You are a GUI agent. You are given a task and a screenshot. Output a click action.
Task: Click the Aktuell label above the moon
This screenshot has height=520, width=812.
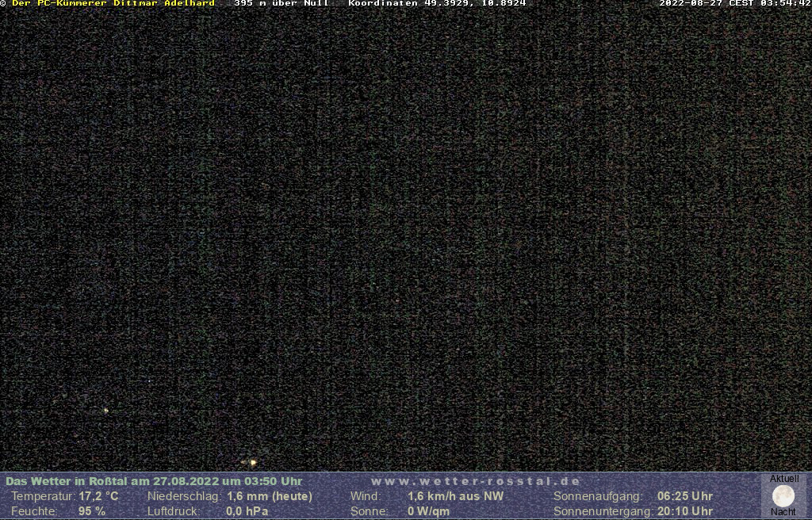784,479
